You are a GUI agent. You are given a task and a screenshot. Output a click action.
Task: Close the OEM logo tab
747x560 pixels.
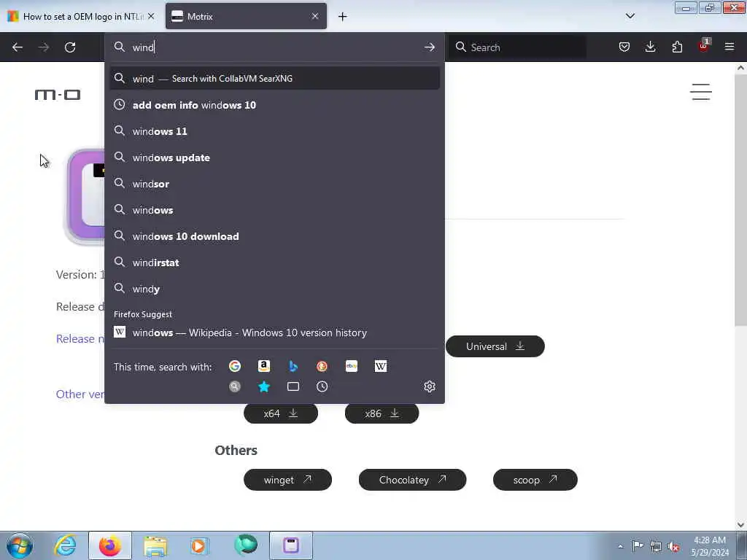tap(150, 16)
